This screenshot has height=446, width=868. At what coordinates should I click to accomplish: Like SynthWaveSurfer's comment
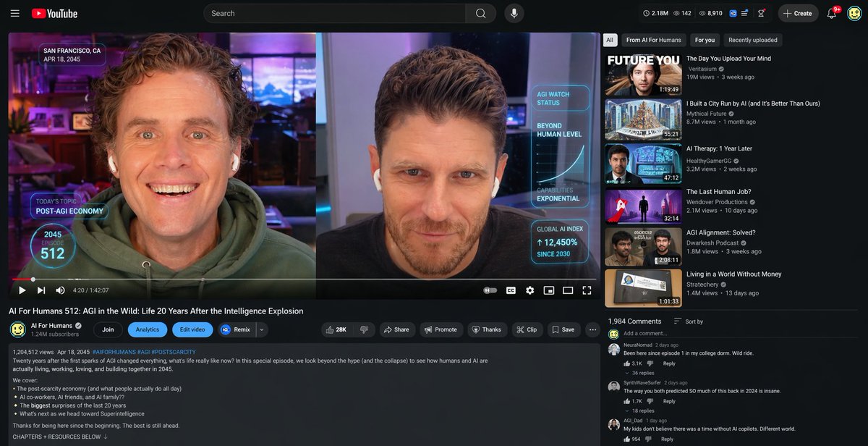pos(628,401)
